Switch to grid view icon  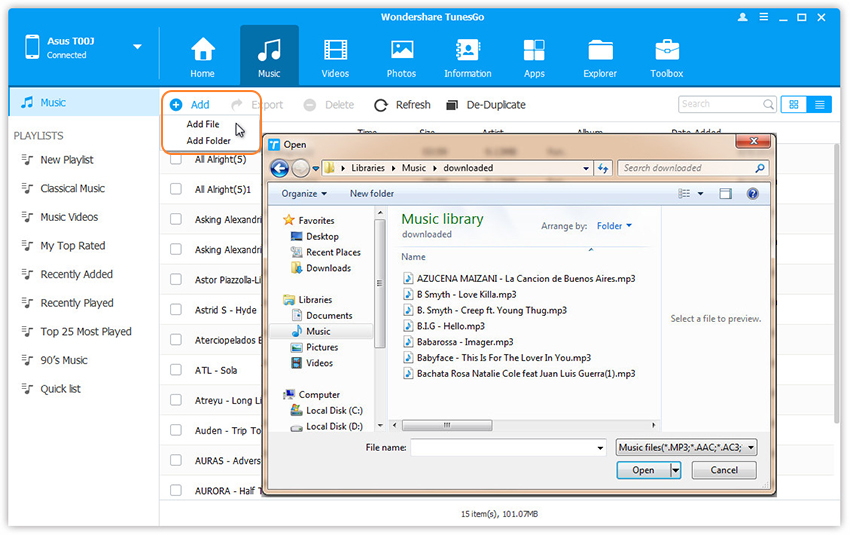click(795, 104)
